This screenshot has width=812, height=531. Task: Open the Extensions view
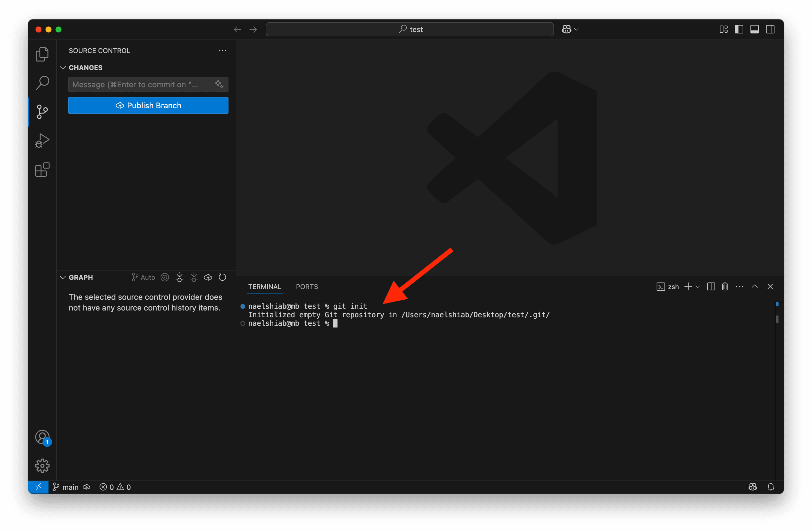(x=42, y=169)
